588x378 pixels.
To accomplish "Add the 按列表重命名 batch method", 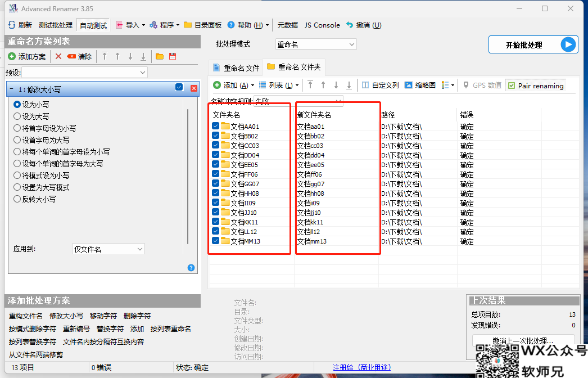I will (x=171, y=329).
